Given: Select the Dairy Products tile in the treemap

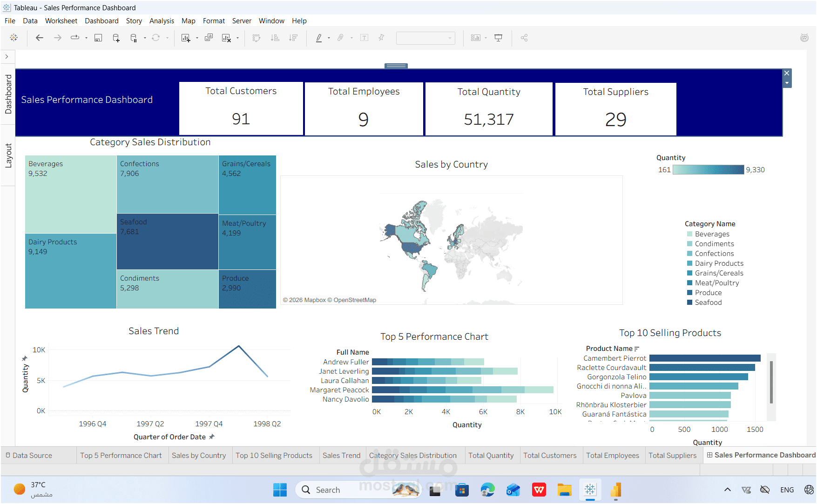Looking at the screenshot, I should click(x=71, y=271).
